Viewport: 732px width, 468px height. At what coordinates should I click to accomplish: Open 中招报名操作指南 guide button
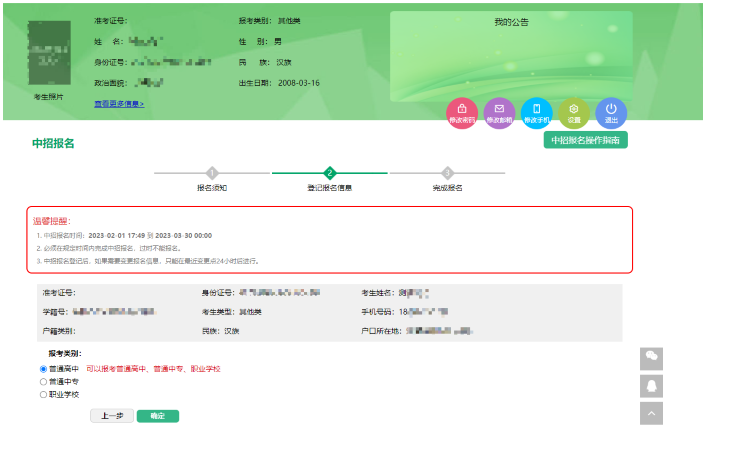[x=585, y=140]
